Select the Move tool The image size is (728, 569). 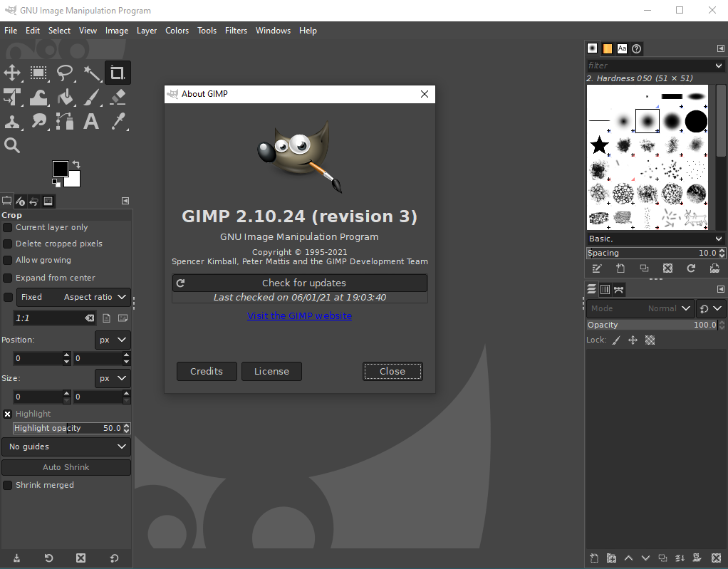coord(12,73)
